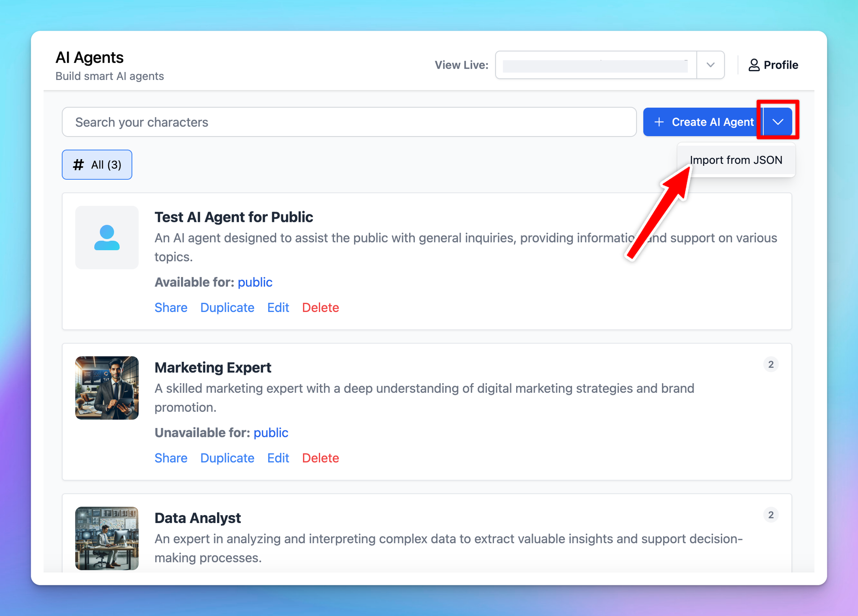The width and height of the screenshot is (858, 616).
Task: Toggle the Create AI Agent dropdown arrow
Action: (778, 122)
